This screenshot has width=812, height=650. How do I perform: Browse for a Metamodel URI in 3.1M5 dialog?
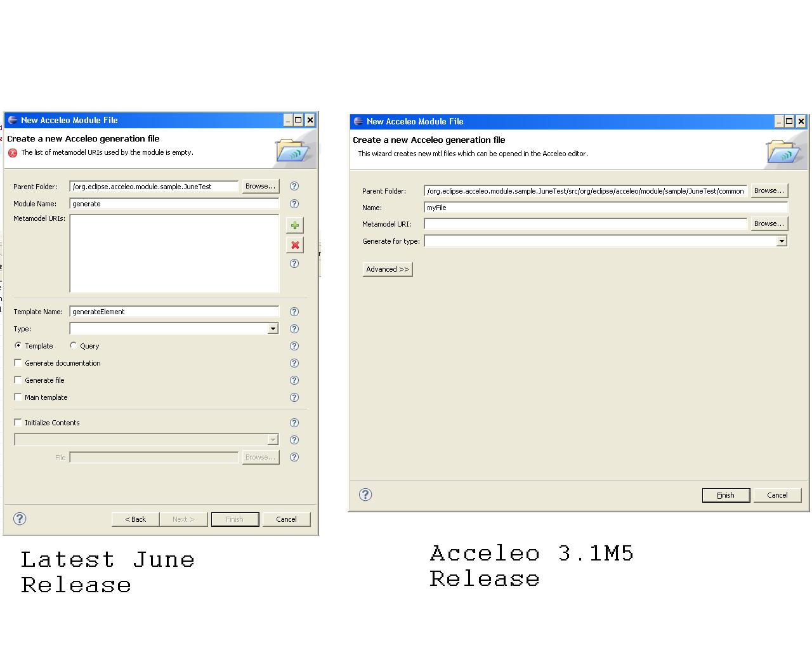(769, 223)
